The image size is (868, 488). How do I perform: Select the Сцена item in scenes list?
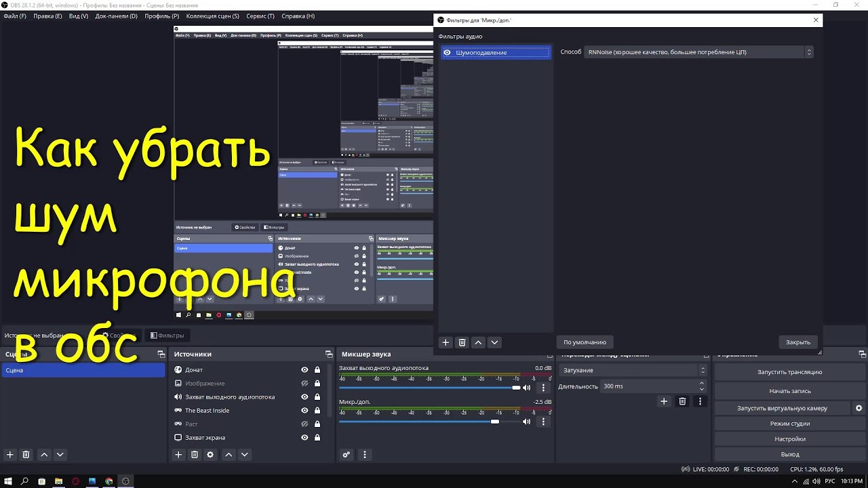(83, 370)
